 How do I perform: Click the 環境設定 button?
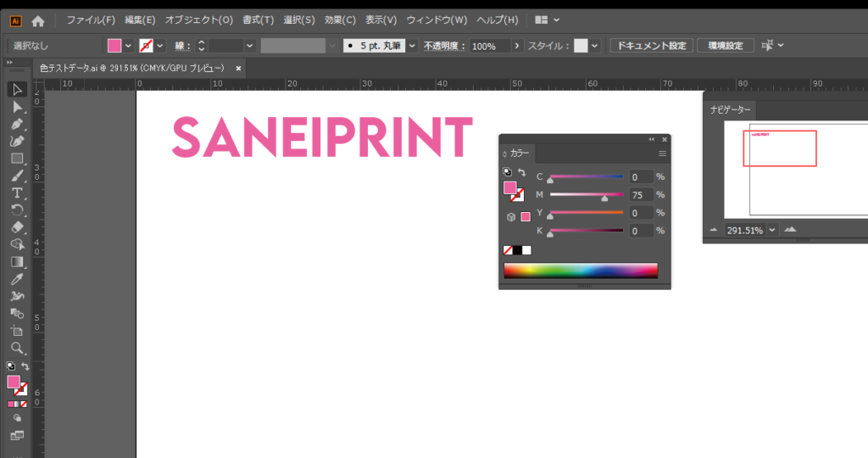(x=725, y=46)
